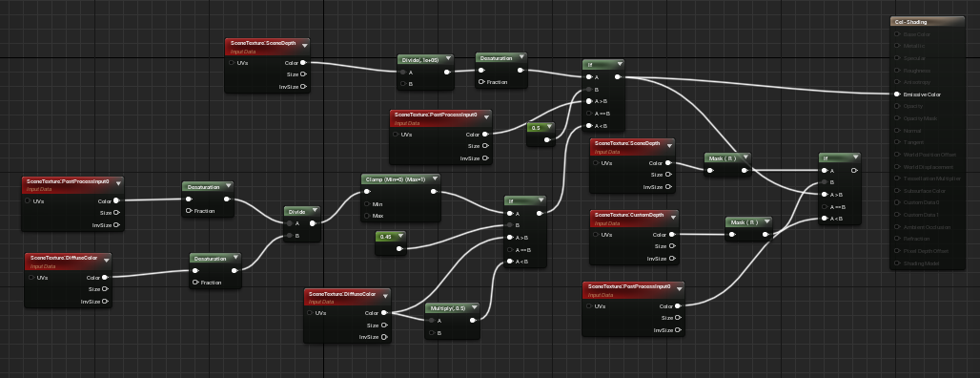Click the B input pin on Multiply(,0.5)
The height and width of the screenshot is (378, 980).
point(431,333)
